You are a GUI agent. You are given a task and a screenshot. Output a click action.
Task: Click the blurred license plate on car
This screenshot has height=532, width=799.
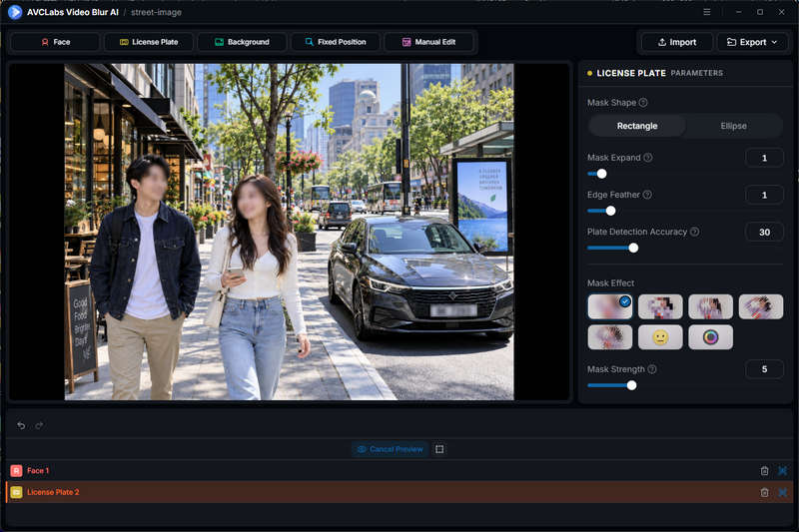(x=453, y=310)
